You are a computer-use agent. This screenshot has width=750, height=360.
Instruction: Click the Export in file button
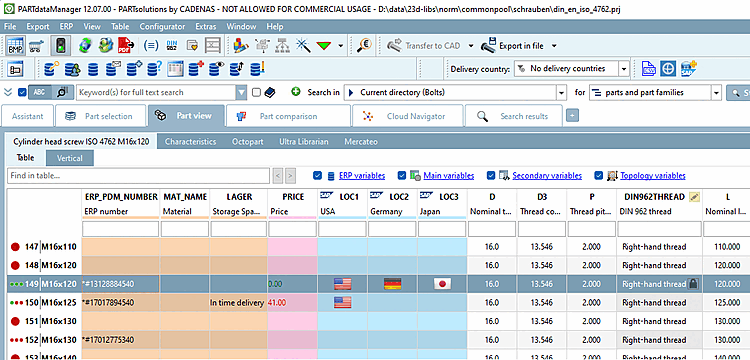pos(513,46)
